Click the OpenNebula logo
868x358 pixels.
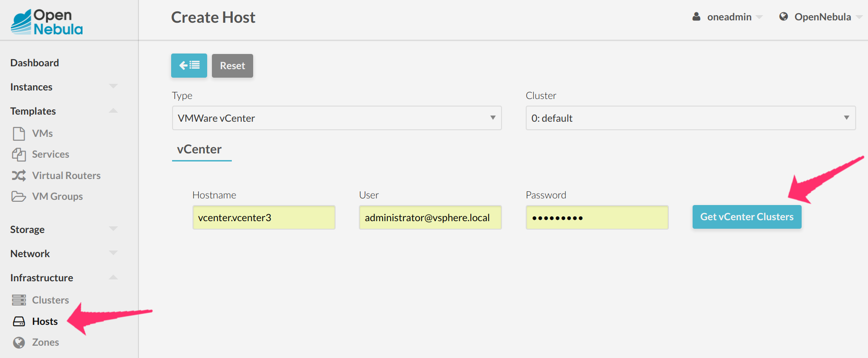[46, 22]
